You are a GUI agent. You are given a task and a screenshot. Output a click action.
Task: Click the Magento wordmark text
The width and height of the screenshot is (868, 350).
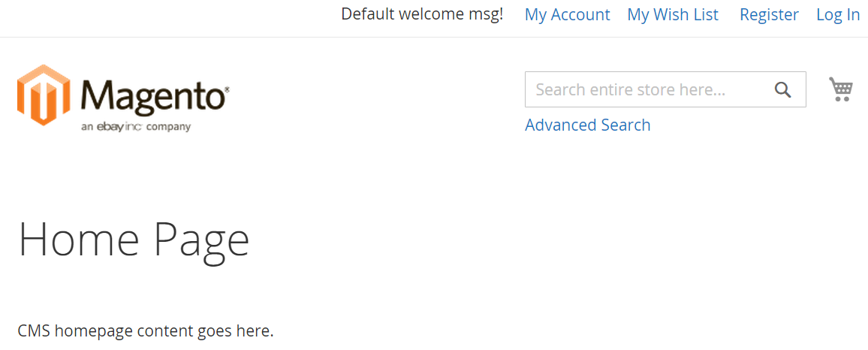pos(150,97)
